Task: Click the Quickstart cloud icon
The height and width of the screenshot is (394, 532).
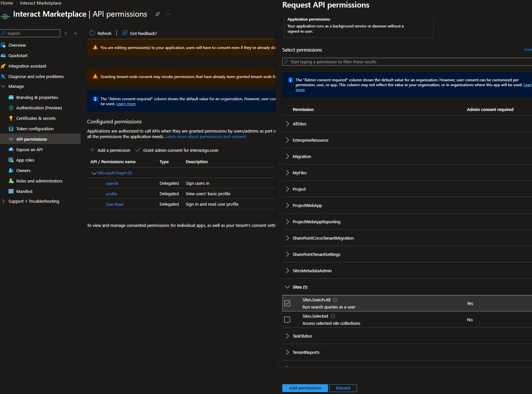Action: tap(3, 55)
